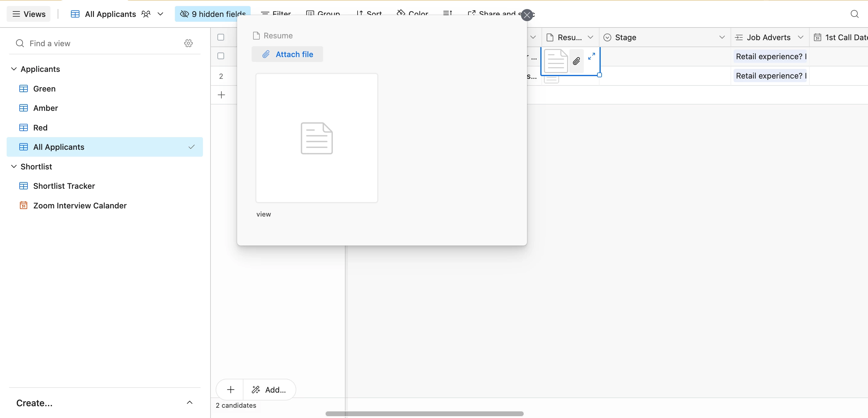Toggle the select-all checkbox in the header
This screenshot has height=418, width=868.
point(221,37)
